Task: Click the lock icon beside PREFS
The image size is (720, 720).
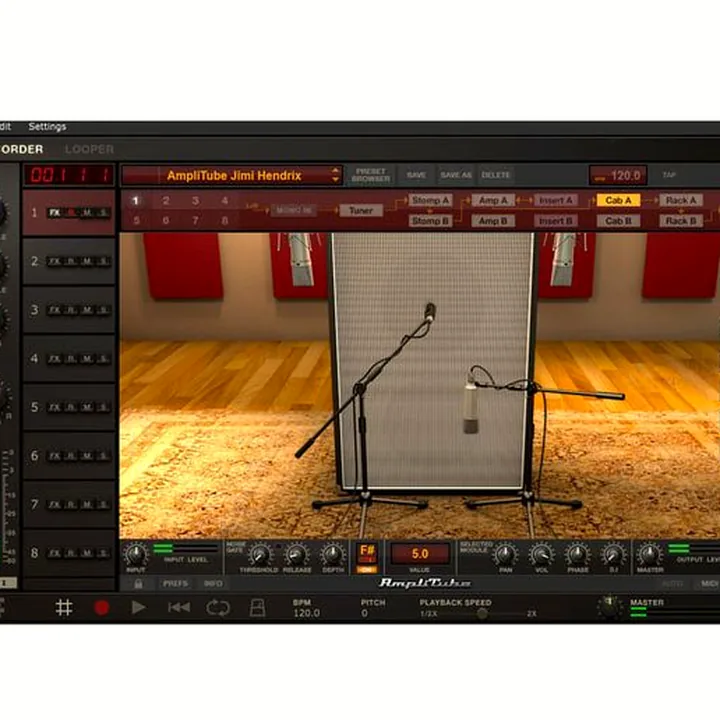Action: click(138, 584)
